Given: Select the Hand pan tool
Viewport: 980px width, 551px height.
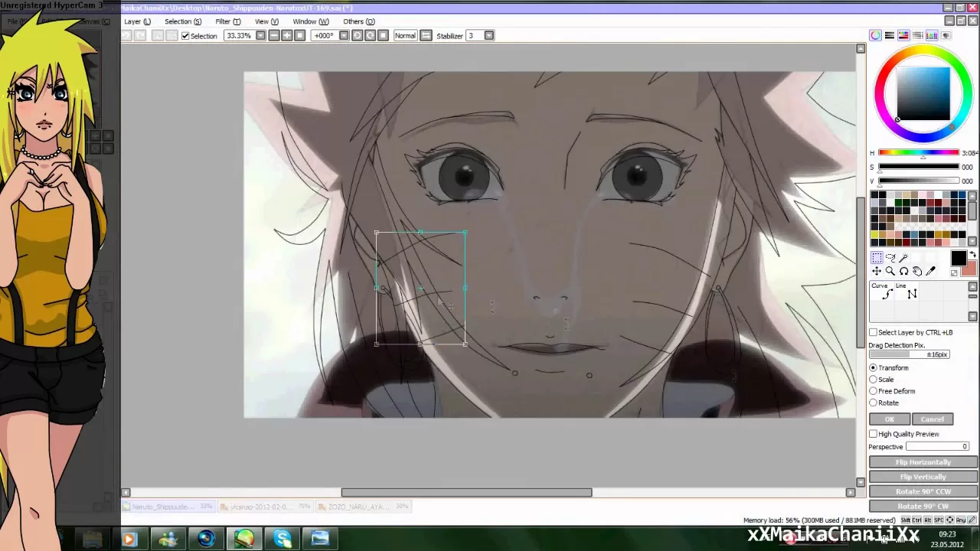Looking at the screenshot, I should point(917,271).
